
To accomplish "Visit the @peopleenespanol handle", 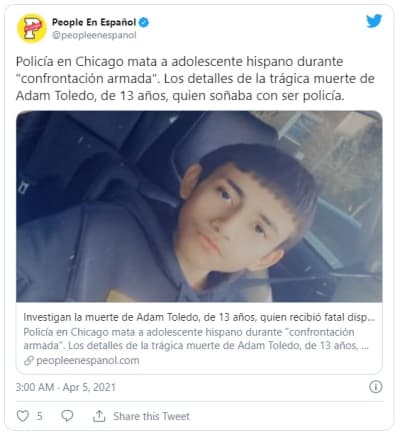I will click(x=94, y=35).
